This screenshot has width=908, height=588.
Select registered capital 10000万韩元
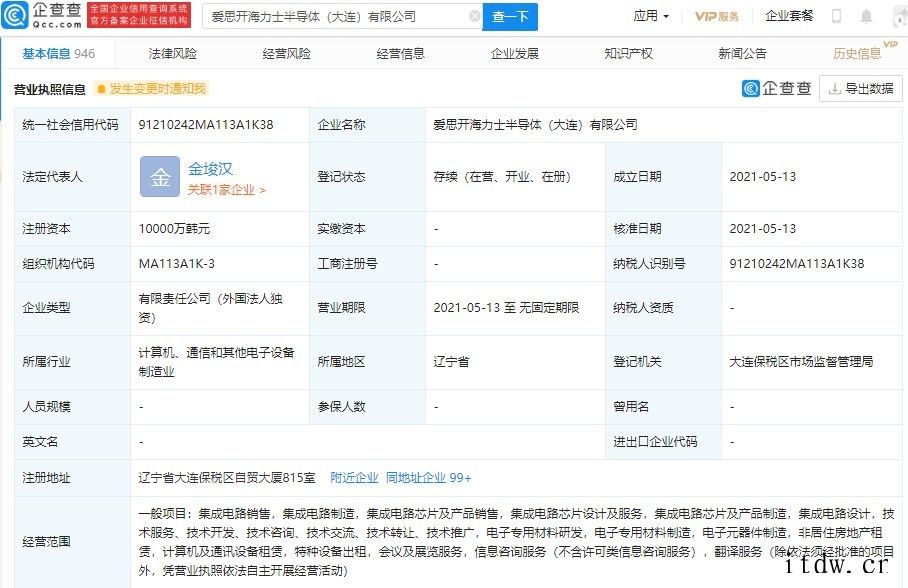click(174, 229)
